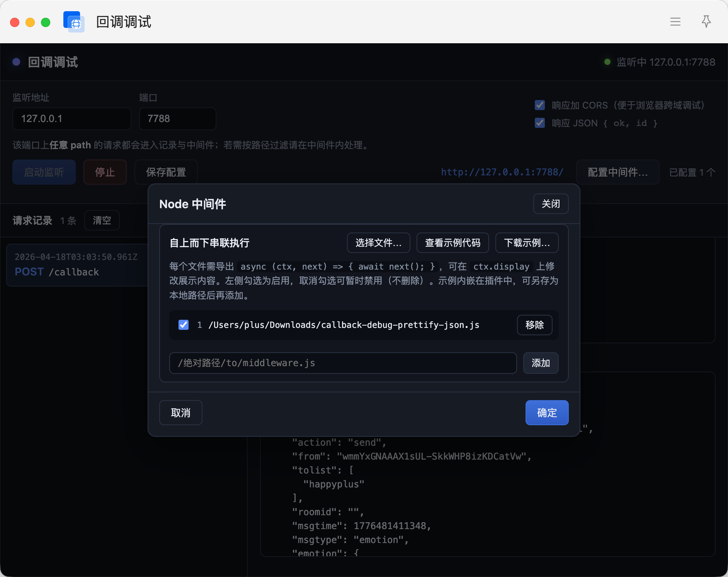Toggle the JSON response checkbox

coord(540,123)
